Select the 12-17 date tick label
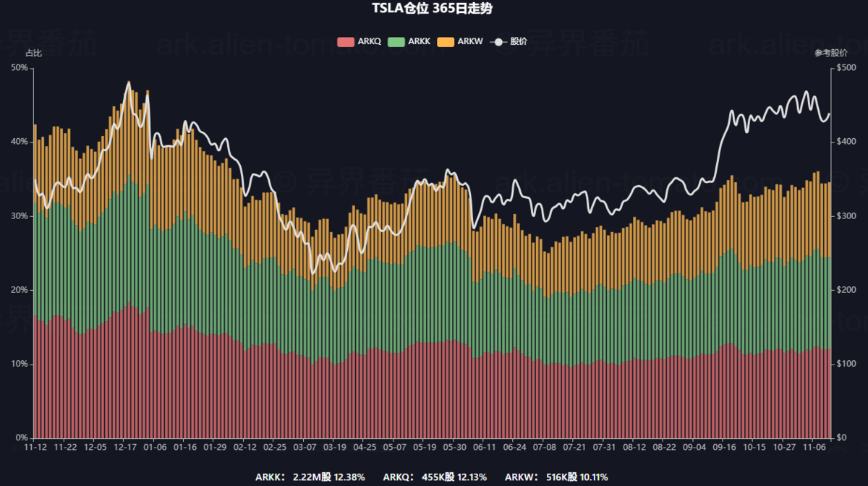868x486 pixels. pyautogui.click(x=125, y=448)
